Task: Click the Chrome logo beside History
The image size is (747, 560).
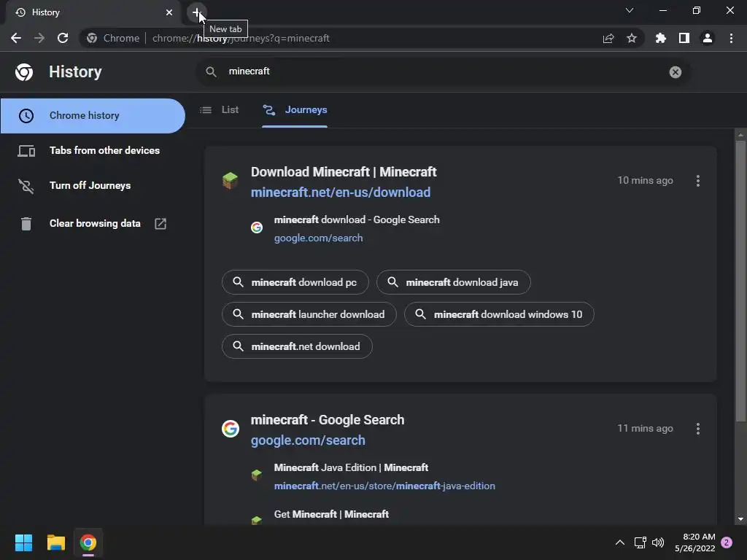Action: tap(24, 72)
